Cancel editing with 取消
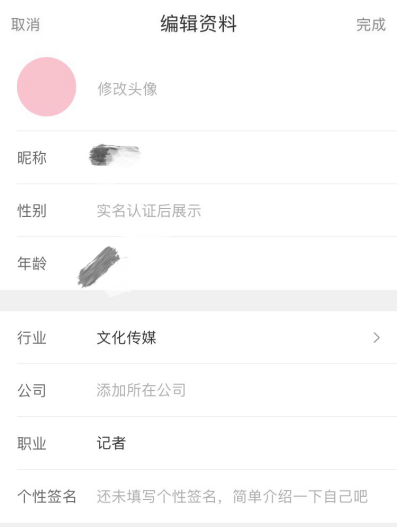 (x=26, y=25)
